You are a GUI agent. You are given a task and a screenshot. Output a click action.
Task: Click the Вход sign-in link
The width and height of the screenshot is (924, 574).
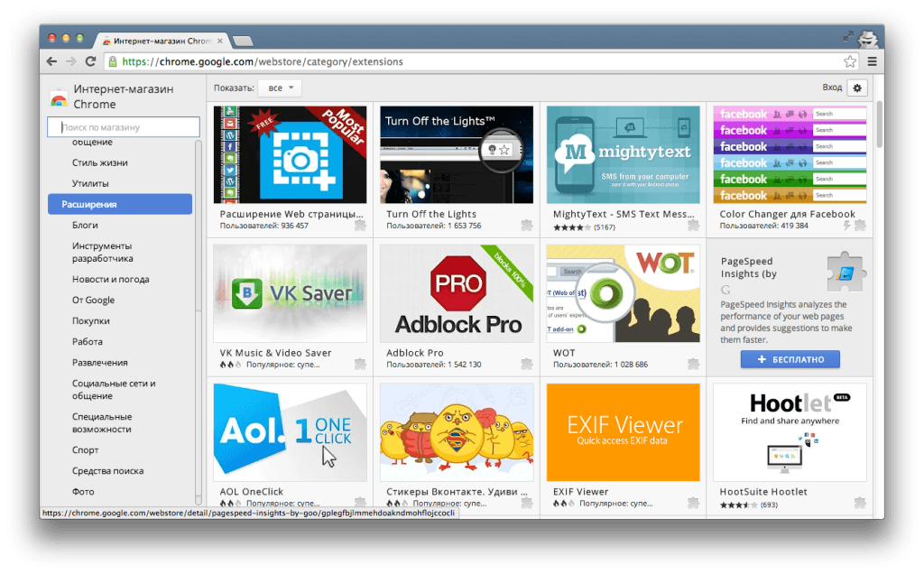832,88
